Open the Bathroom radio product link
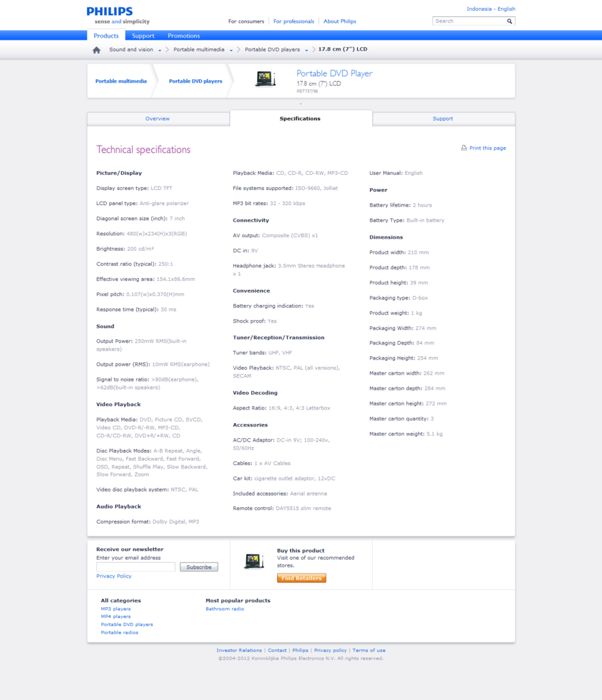 [x=224, y=609]
